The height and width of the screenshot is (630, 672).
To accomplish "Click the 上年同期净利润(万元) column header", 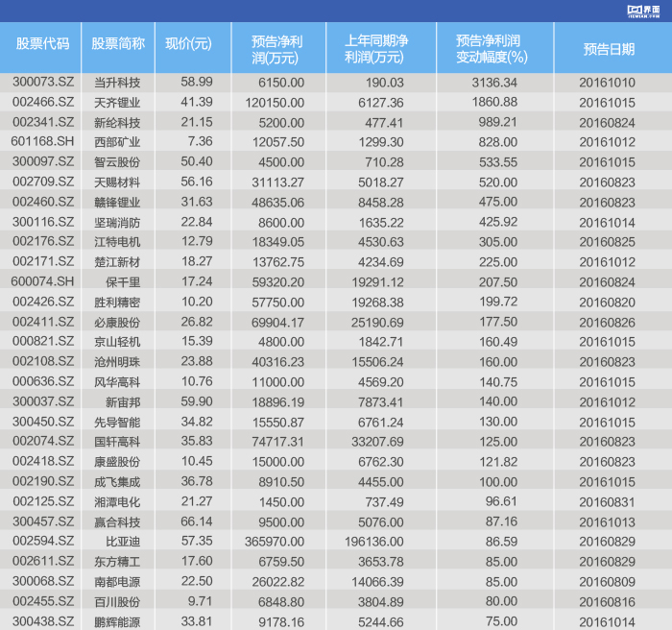I will coord(376,49).
